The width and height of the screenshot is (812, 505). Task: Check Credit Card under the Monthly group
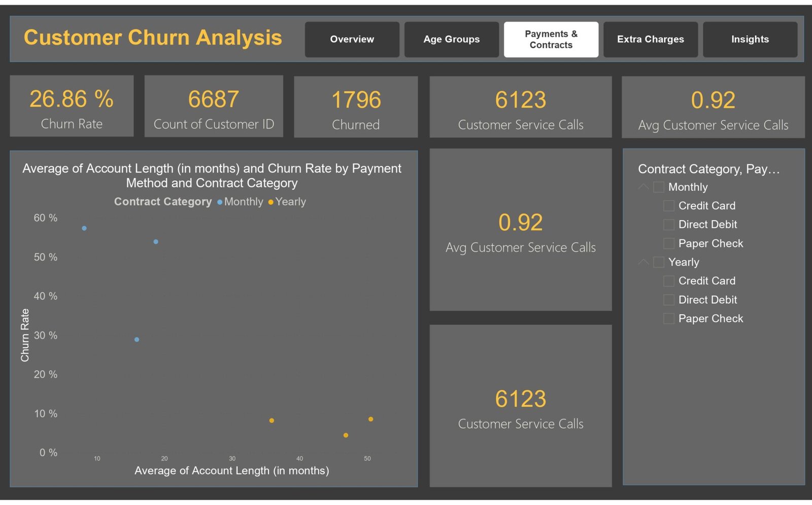pos(669,206)
